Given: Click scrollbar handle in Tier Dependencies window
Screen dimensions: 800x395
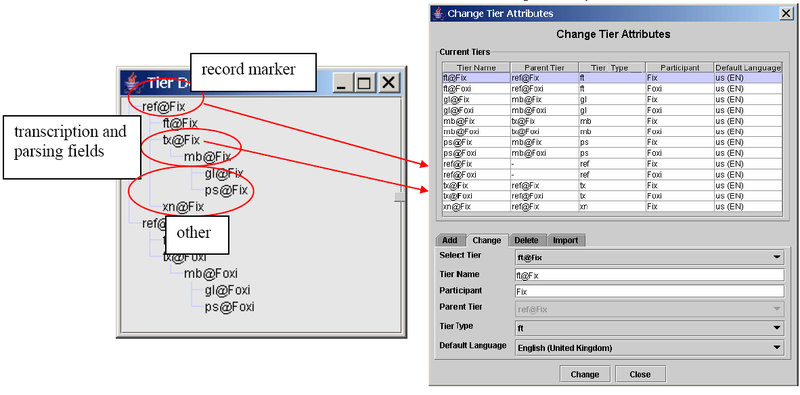Looking at the screenshot, I should (x=400, y=197).
